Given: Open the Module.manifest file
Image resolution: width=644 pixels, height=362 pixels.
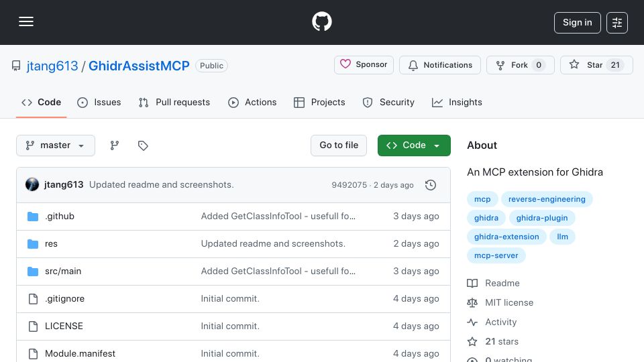Looking at the screenshot, I should 80,354.
